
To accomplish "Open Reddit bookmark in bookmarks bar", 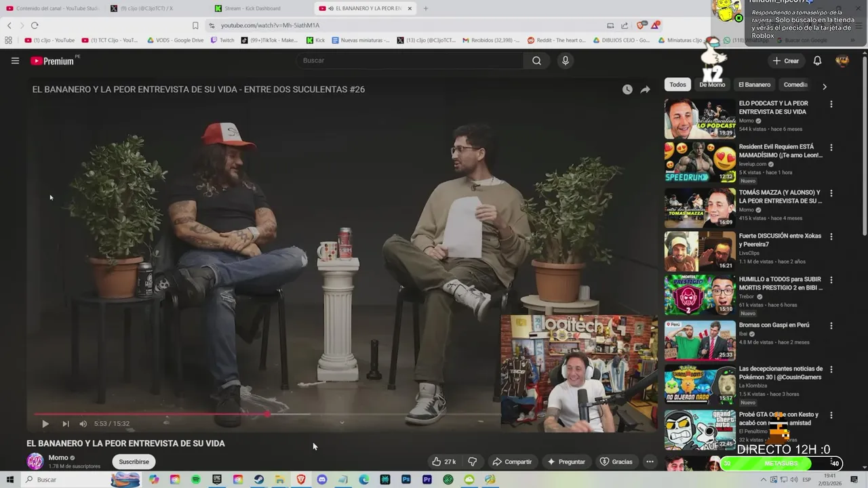I will tap(557, 40).
